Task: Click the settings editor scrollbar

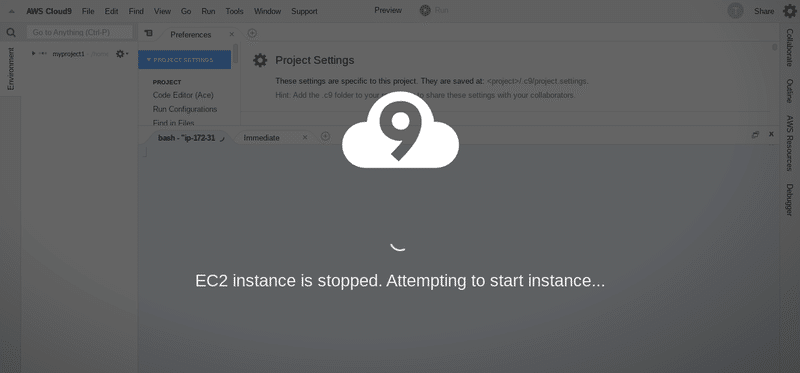Action: pos(774,47)
